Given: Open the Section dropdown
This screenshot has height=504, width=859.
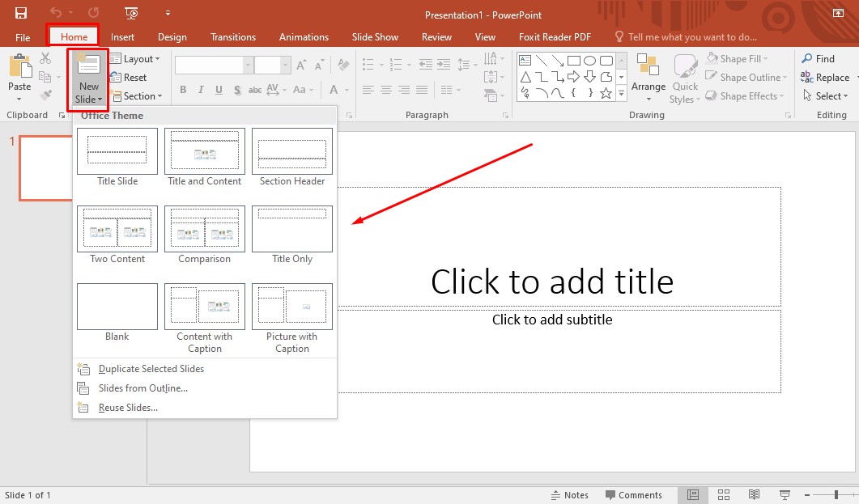Looking at the screenshot, I should pos(138,95).
